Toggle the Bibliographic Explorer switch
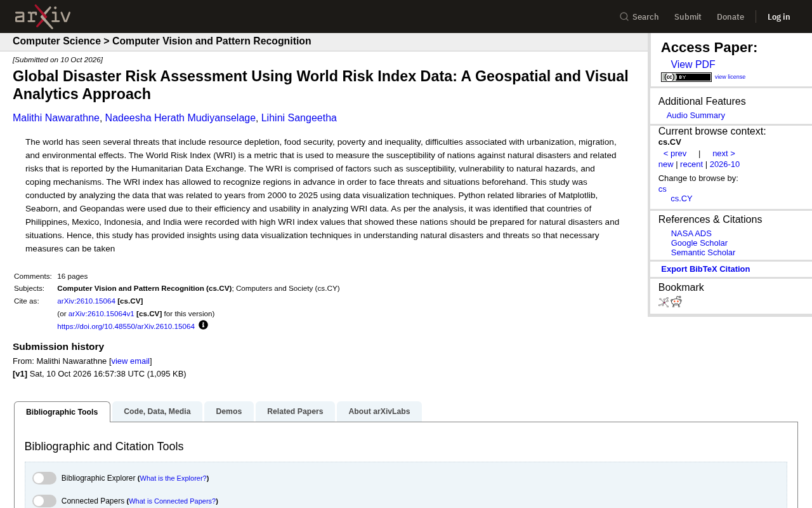This screenshot has height=508, width=812. click(x=44, y=478)
